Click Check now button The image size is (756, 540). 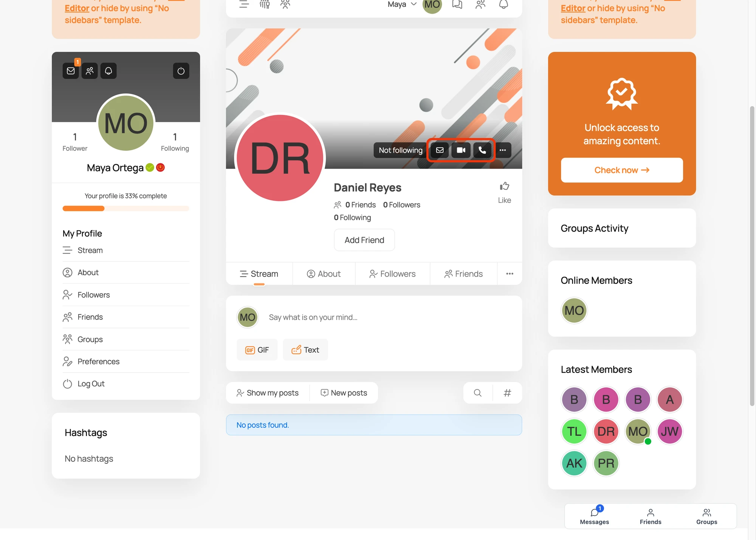pyautogui.click(x=622, y=170)
